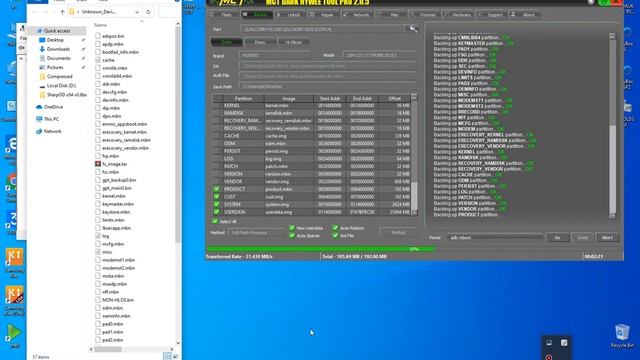Go up one folder in Explorer
640x360 pixels.
62,12
